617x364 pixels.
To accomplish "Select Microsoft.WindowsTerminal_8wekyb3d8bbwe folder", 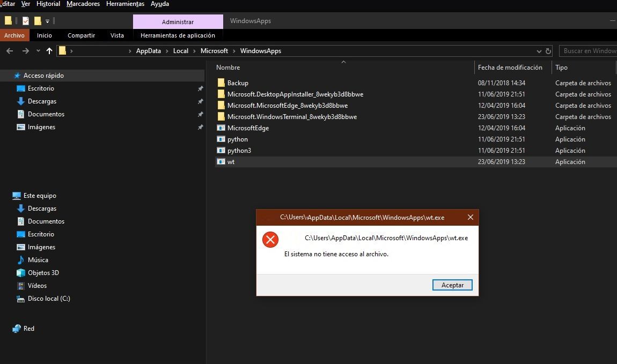I will click(292, 117).
